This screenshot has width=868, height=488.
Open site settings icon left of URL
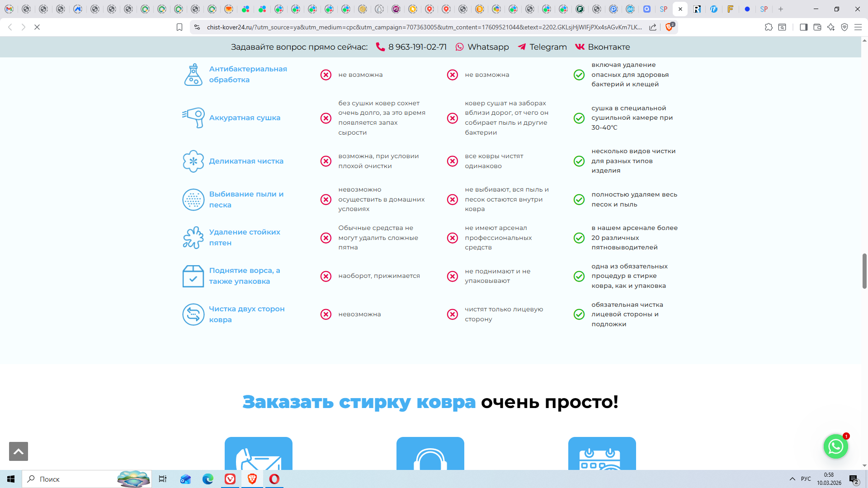pyautogui.click(x=197, y=27)
